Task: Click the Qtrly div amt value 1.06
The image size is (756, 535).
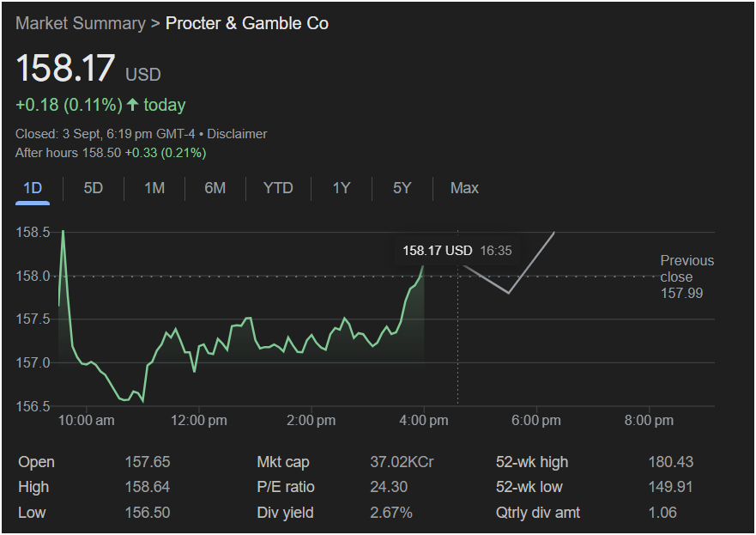Action: click(x=662, y=513)
